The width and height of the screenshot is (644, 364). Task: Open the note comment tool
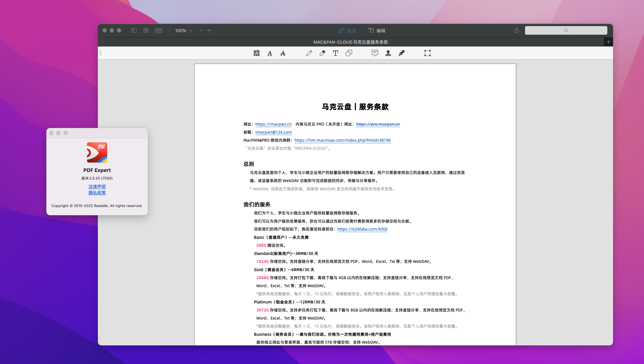click(375, 53)
